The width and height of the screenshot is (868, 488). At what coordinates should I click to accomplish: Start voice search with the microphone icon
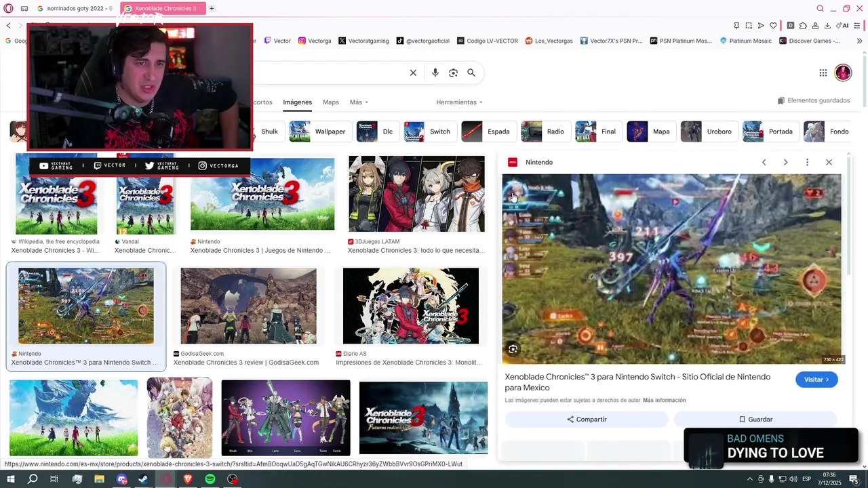(x=435, y=73)
